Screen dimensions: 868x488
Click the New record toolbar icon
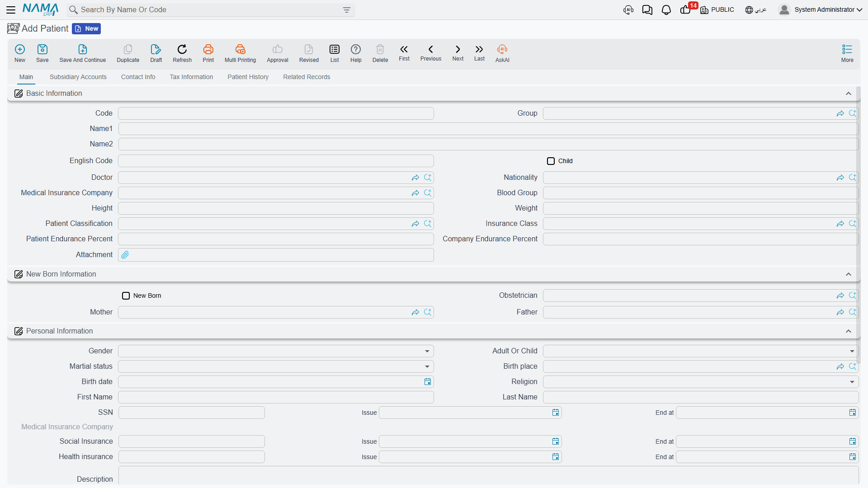click(x=20, y=53)
